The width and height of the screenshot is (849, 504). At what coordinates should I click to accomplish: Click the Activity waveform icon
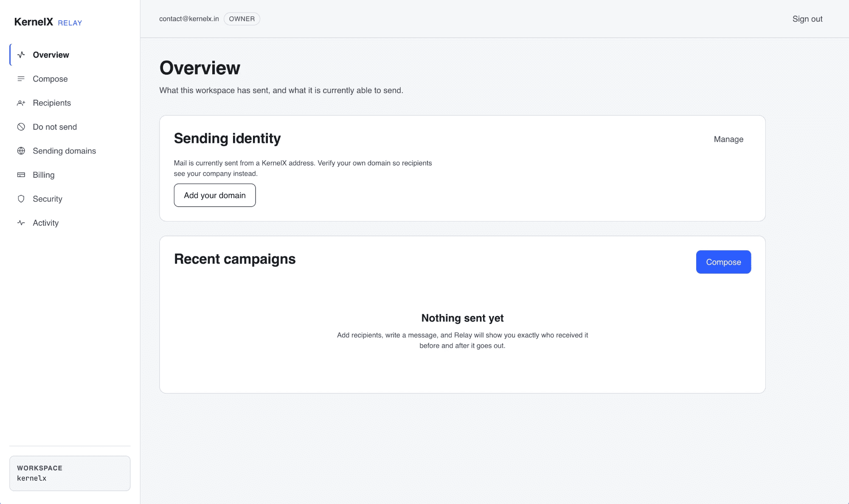[x=21, y=223]
